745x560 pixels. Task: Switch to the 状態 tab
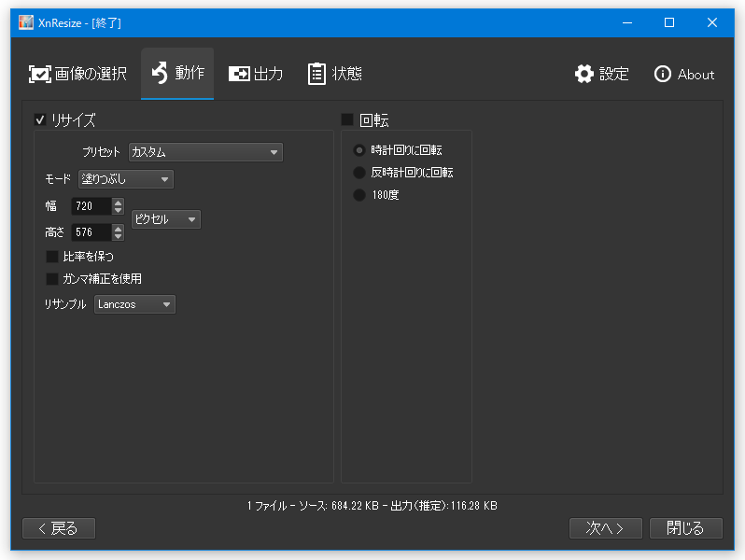[334, 74]
